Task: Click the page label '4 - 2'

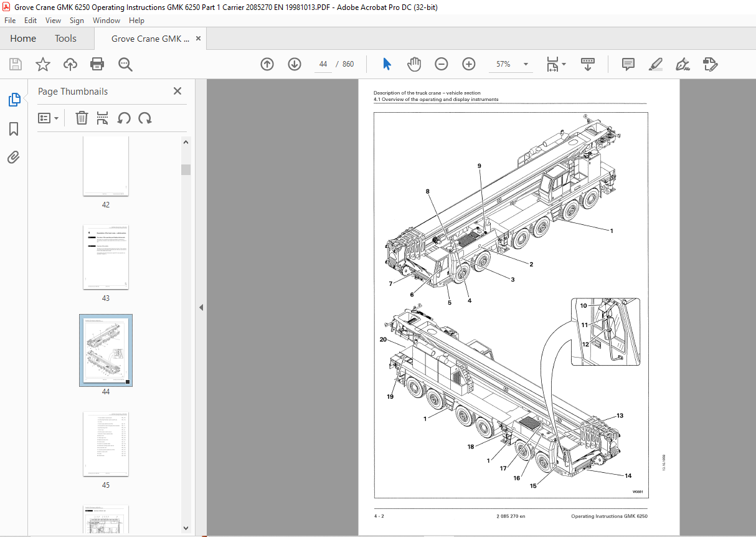Action: (x=379, y=516)
